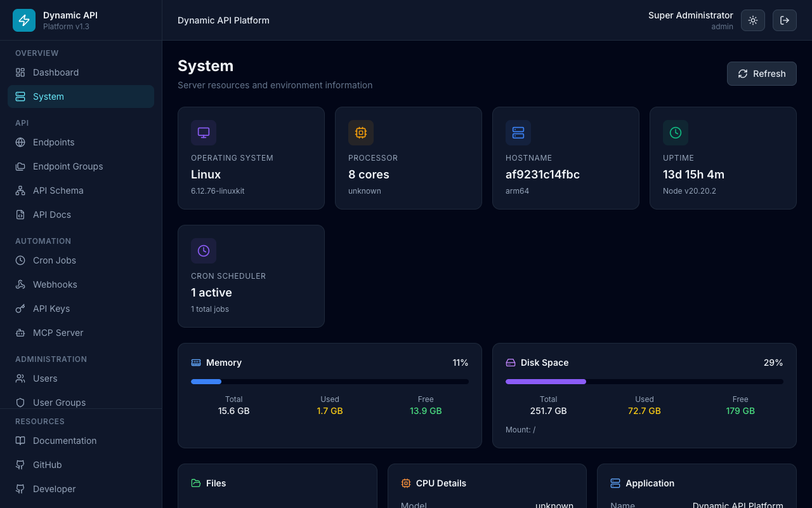This screenshot has height=508, width=812.
Task: Click the Cron Jobs clock icon
Action: [x=20, y=260]
